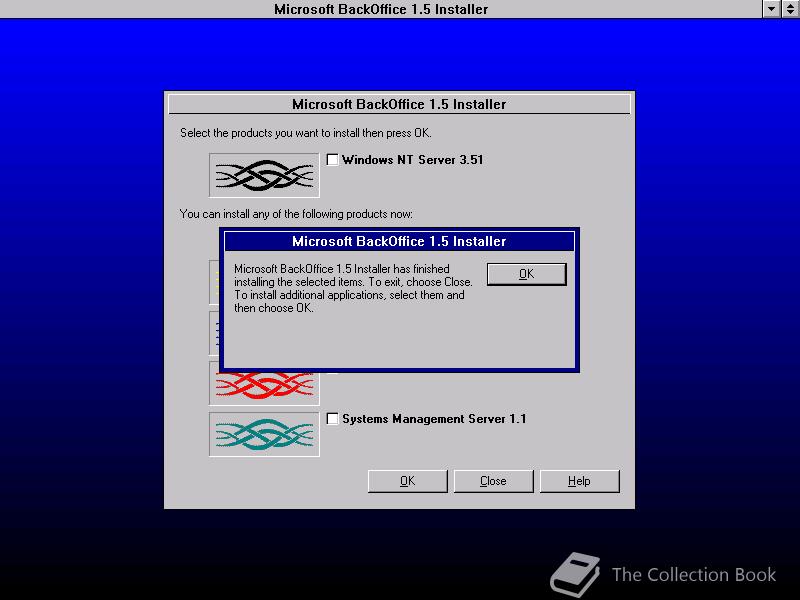The width and height of the screenshot is (800, 600).
Task: Click the 'Systems Management Server 1.1' label
Action: (434, 419)
